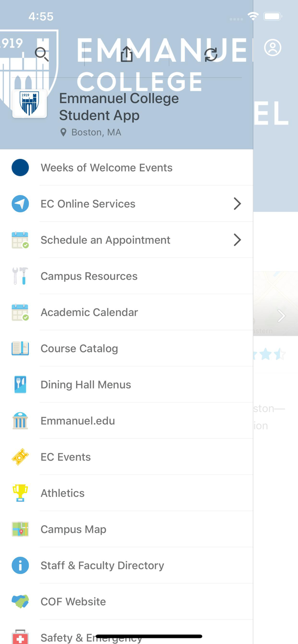Viewport: 298px width, 644px height.
Task: Tap the Campus Map icon
Action: coord(20,529)
